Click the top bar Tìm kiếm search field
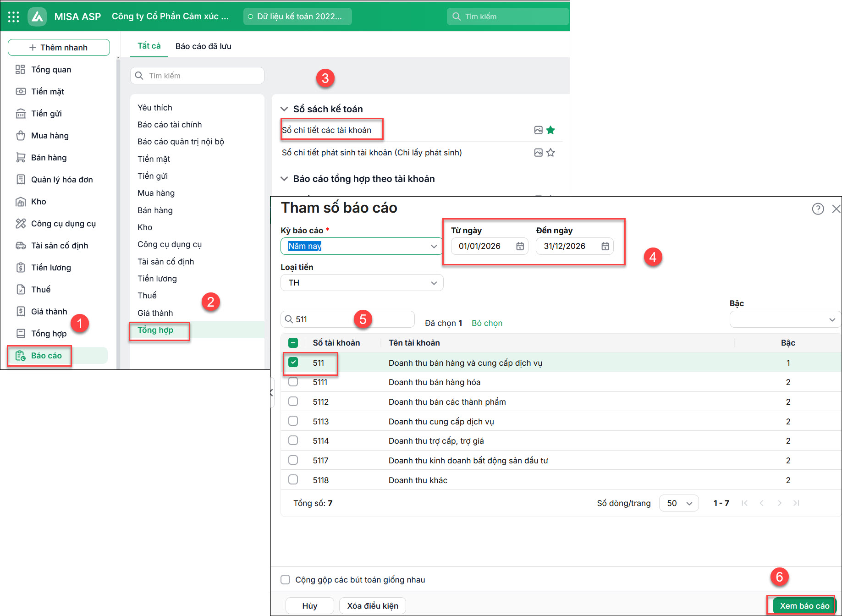842x616 pixels. pos(508,16)
